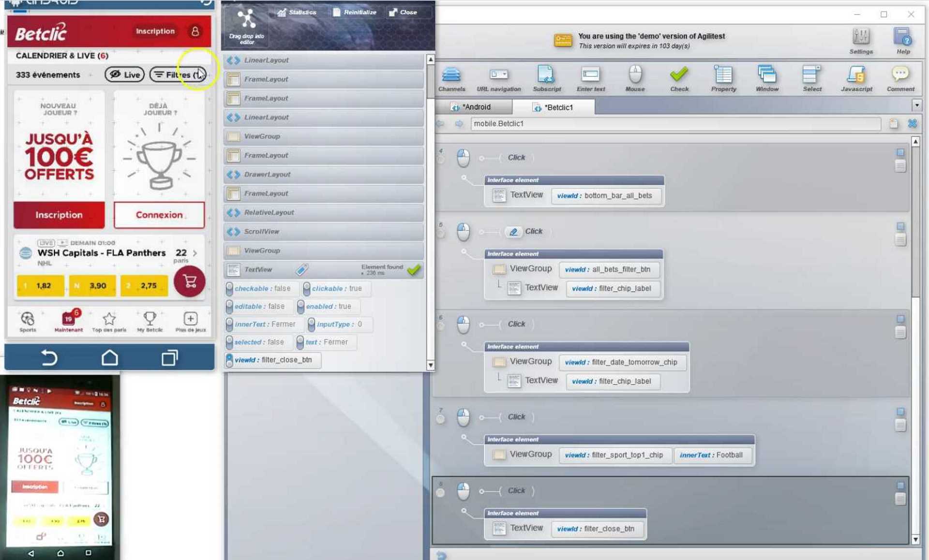Open the Channels action tool

point(451,78)
